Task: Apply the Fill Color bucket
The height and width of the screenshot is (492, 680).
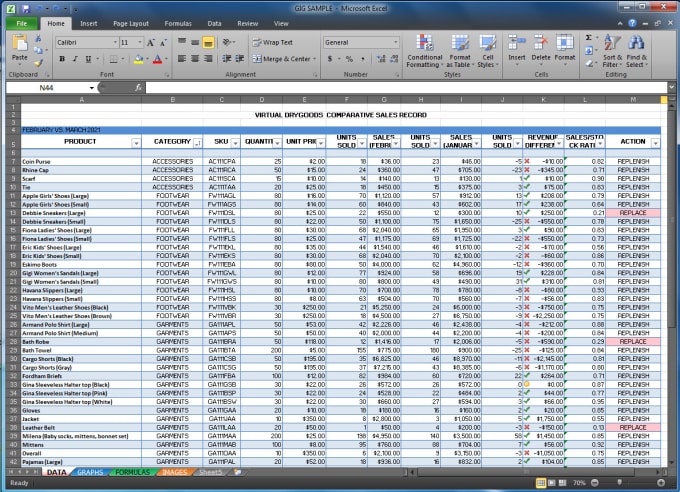Action: (x=138, y=59)
